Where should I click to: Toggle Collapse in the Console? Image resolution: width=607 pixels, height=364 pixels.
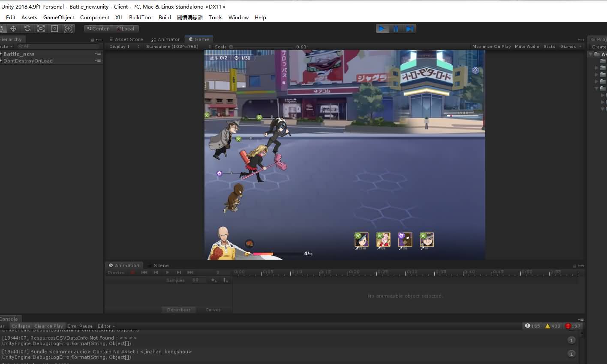(21, 326)
